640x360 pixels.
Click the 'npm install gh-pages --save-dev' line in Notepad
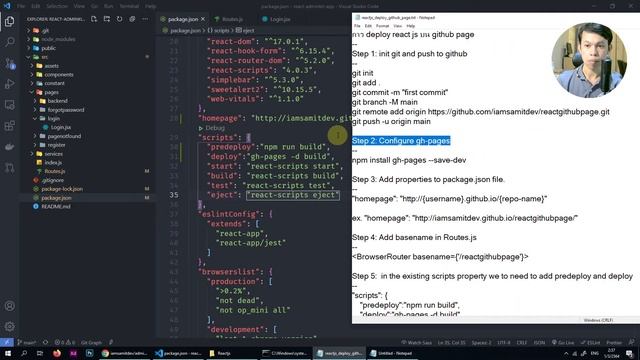pyautogui.click(x=409, y=160)
